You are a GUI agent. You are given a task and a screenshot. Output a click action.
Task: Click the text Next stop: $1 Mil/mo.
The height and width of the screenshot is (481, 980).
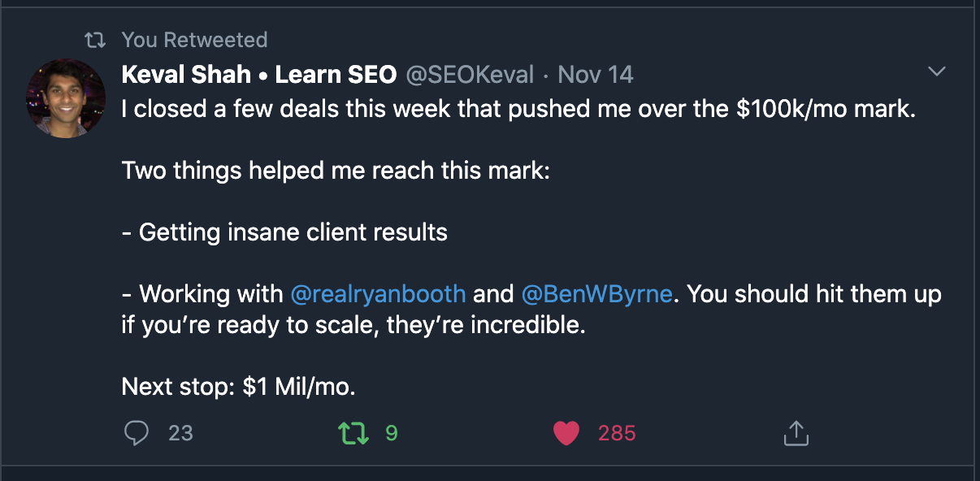point(239,387)
